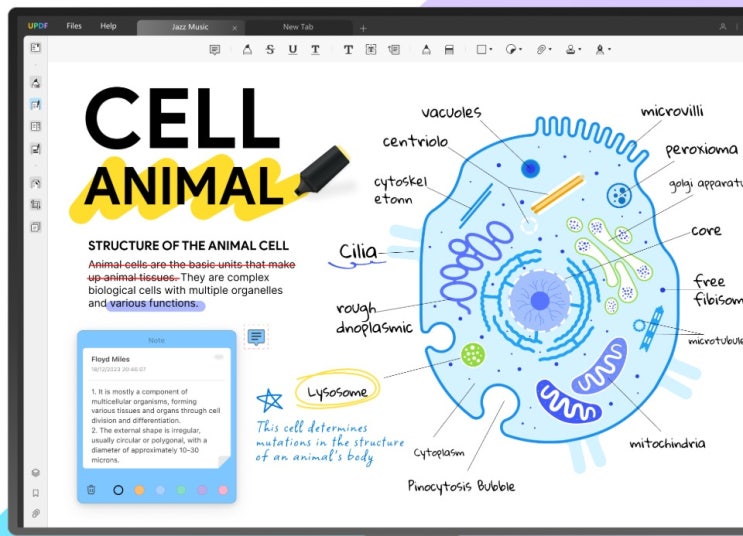Click the active edit PDF icon in sidebar

pos(36,104)
